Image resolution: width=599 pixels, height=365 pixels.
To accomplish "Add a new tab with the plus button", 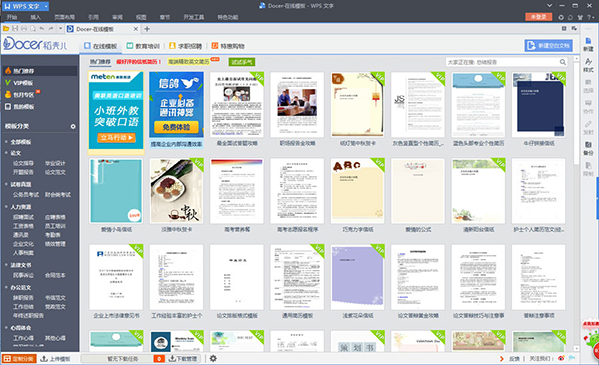I will 147,29.
